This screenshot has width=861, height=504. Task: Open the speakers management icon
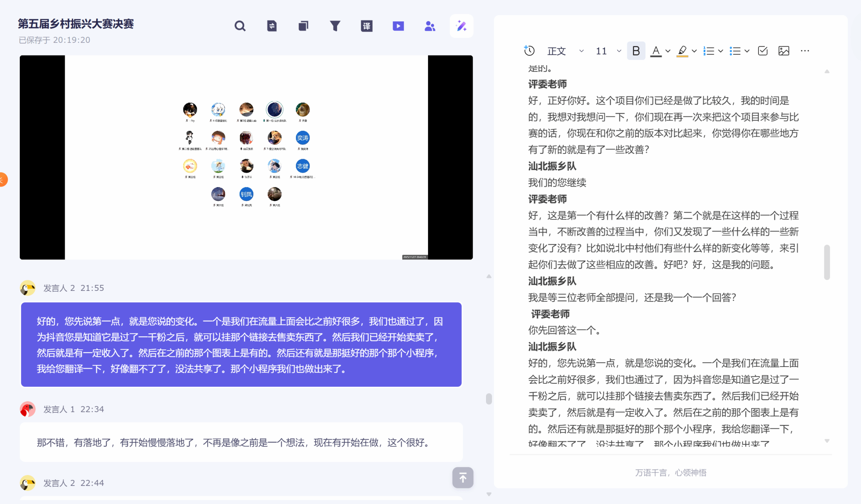tap(430, 26)
